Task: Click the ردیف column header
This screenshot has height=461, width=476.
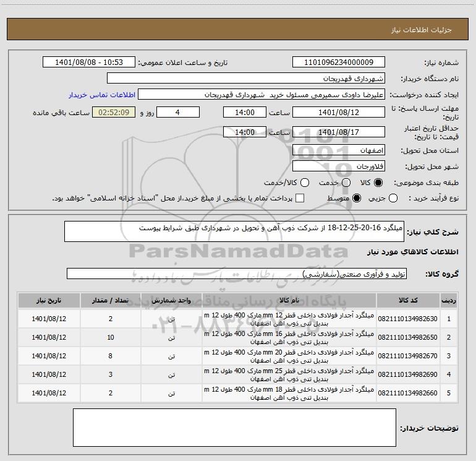Action: tap(449, 300)
